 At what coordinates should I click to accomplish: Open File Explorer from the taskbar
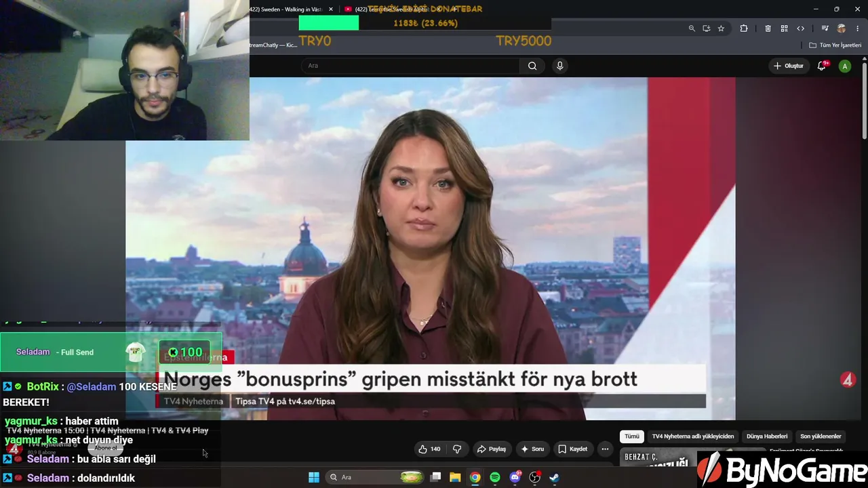point(455,477)
